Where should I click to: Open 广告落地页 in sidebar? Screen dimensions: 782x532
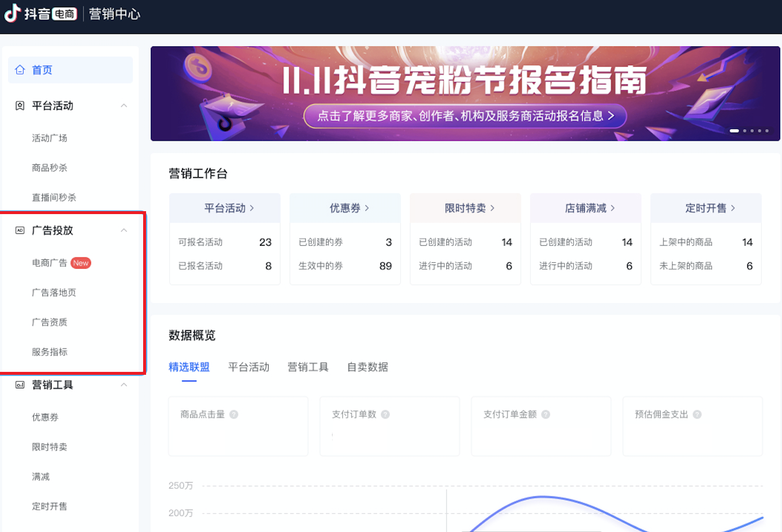coord(54,293)
